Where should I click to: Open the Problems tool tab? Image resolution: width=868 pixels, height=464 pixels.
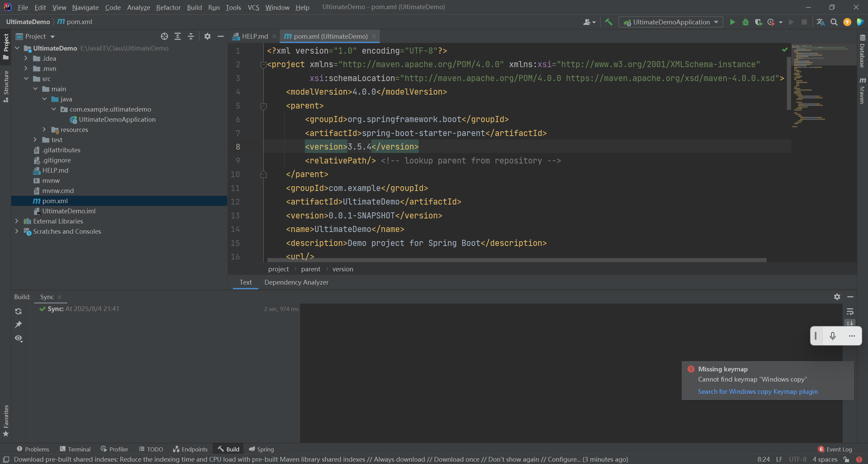coord(33,449)
